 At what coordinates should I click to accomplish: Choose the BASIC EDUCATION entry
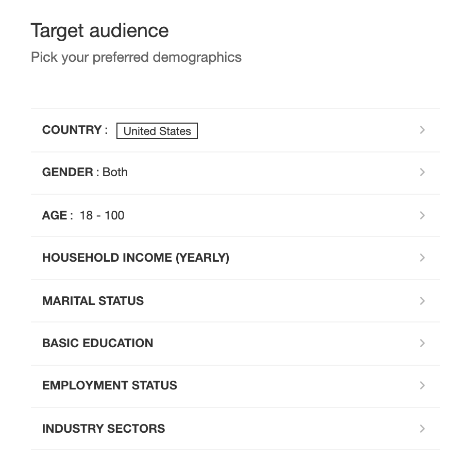point(97,343)
